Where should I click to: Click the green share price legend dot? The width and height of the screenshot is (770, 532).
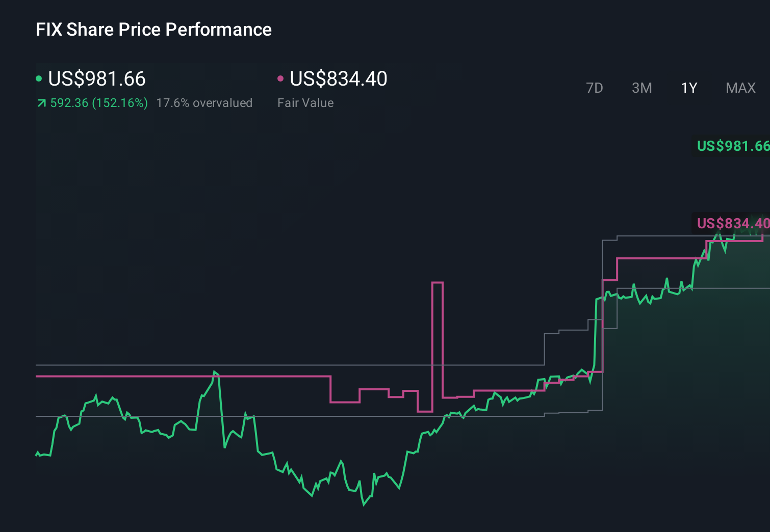coord(39,78)
